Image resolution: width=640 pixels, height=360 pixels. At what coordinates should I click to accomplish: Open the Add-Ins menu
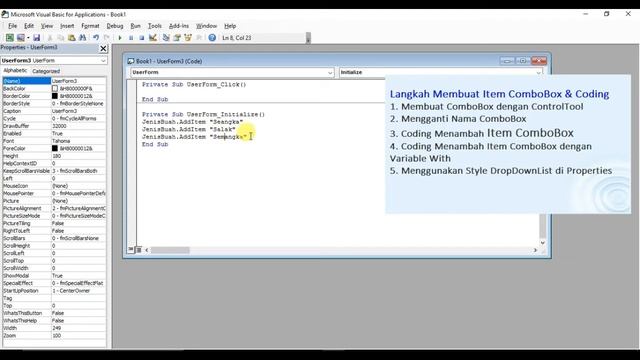pyautogui.click(x=179, y=26)
